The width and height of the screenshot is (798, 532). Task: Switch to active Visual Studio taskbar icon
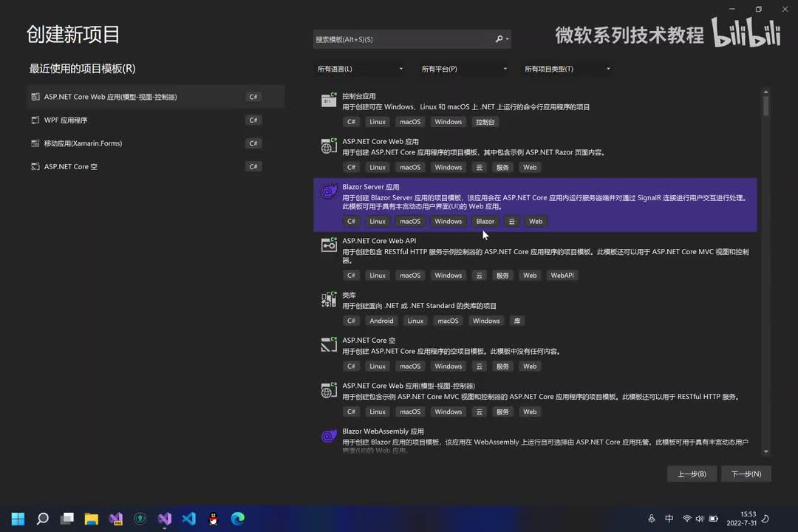pyautogui.click(x=164, y=518)
